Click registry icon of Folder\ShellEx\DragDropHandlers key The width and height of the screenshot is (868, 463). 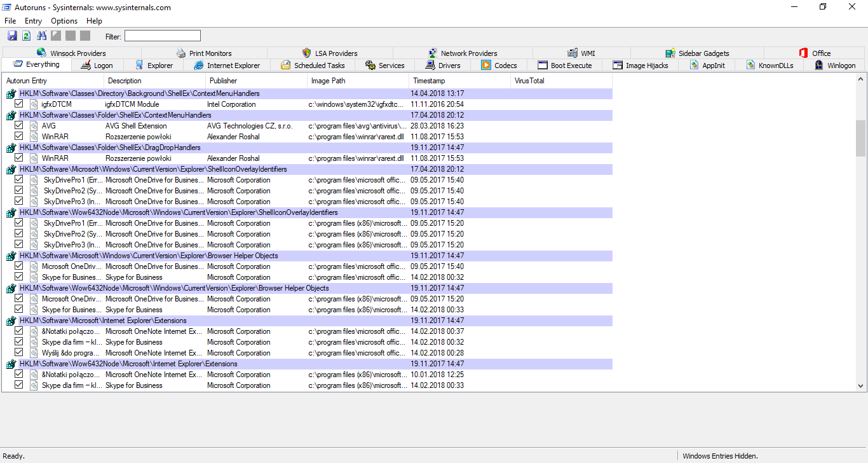point(11,148)
